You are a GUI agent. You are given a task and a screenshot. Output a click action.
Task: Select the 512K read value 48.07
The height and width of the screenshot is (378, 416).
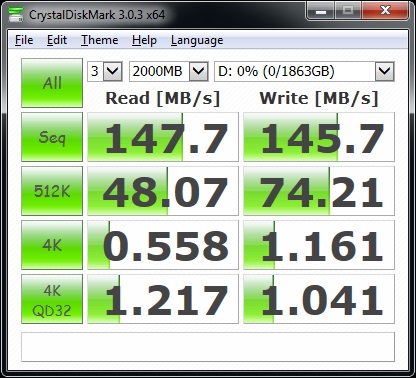point(163,191)
